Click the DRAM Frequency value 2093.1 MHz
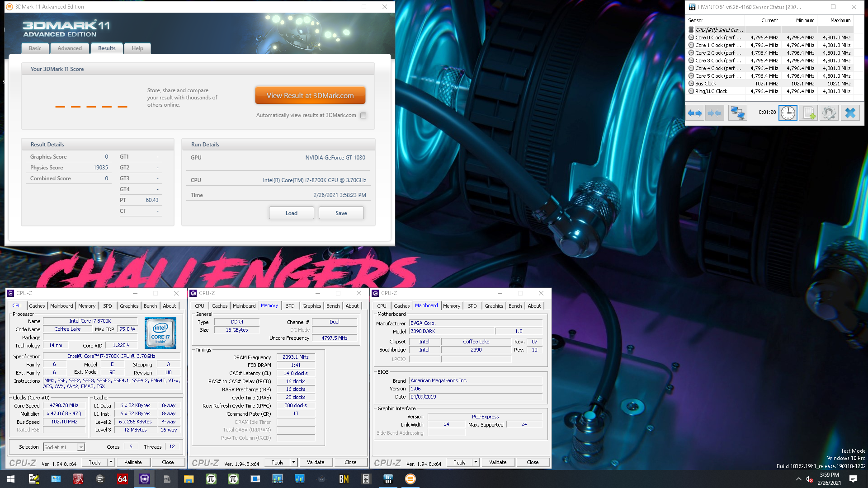Screen dimensions: 868x488 pyautogui.click(x=296, y=357)
